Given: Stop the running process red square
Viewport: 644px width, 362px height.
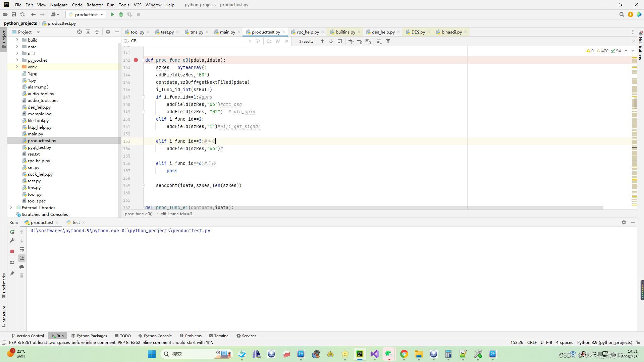Looking at the screenshot, I should (x=12, y=251).
